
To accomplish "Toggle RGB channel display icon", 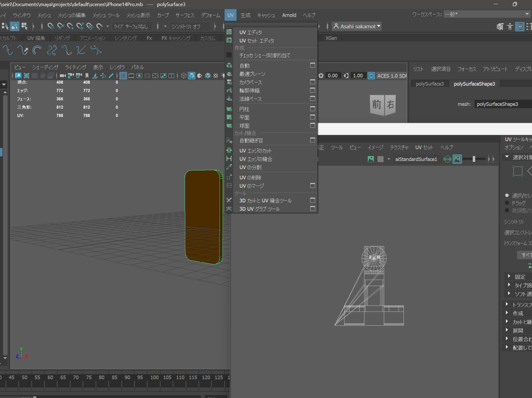I will (x=447, y=159).
